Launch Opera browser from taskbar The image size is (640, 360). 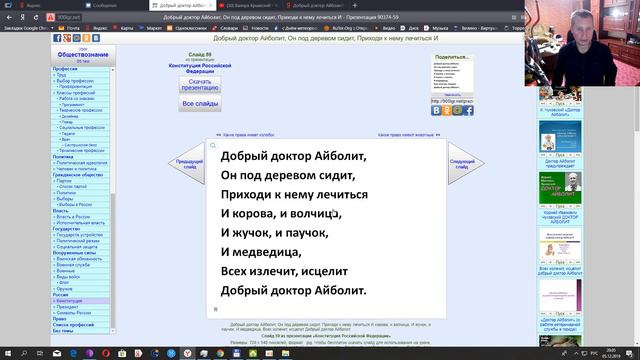tap(106, 353)
